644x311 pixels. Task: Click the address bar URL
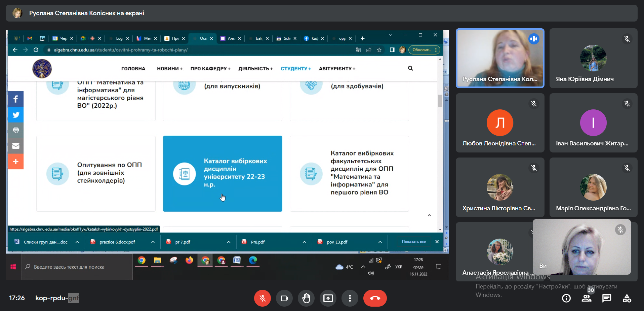click(x=121, y=50)
